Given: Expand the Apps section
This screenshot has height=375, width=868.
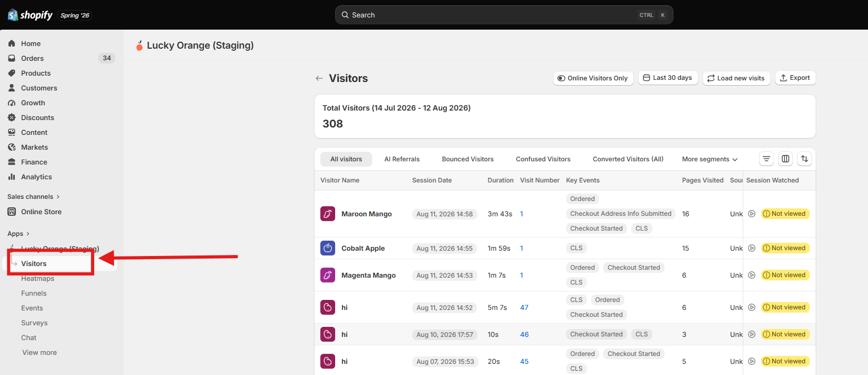Looking at the screenshot, I should [19, 234].
